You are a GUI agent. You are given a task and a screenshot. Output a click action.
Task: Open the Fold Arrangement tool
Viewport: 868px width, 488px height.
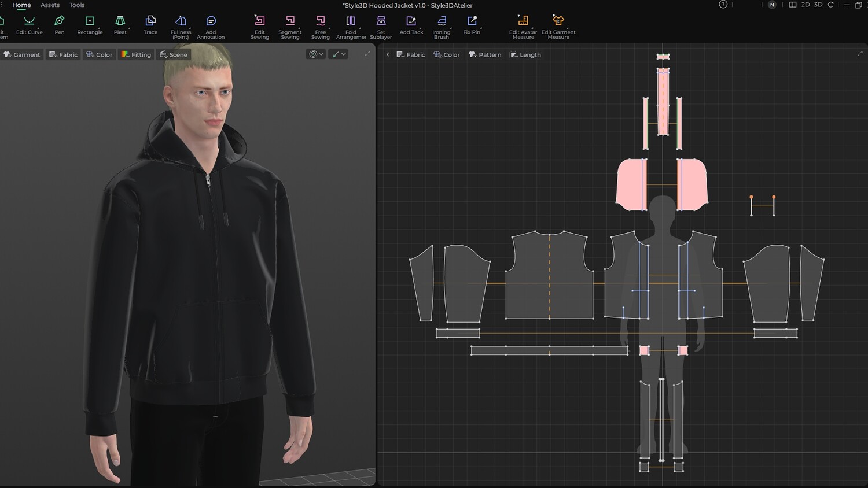[x=351, y=27]
